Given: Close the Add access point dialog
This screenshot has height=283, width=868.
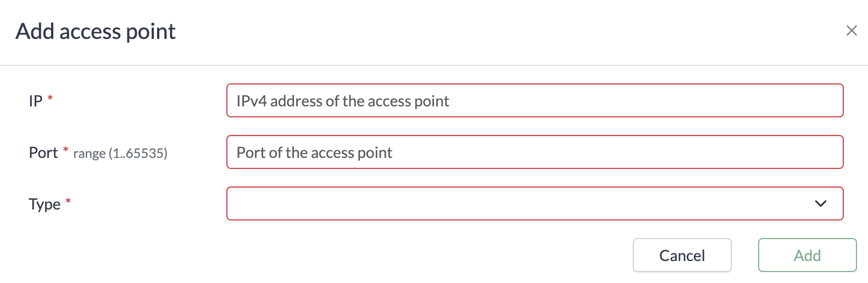Looking at the screenshot, I should [852, 31].
